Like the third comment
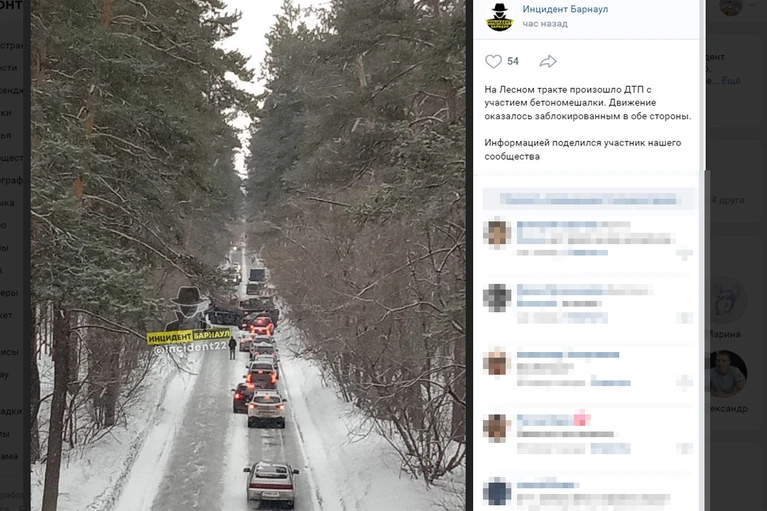767x511 pixels. [684, 382]
